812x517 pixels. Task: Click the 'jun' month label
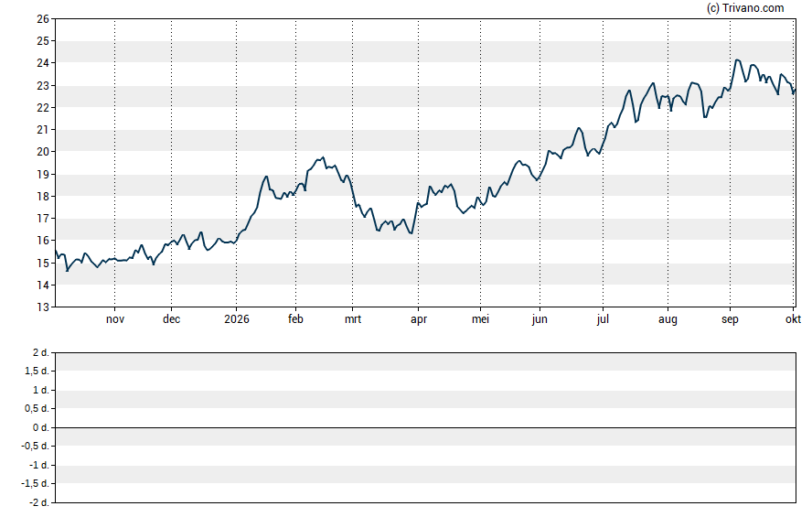point(540,319)
